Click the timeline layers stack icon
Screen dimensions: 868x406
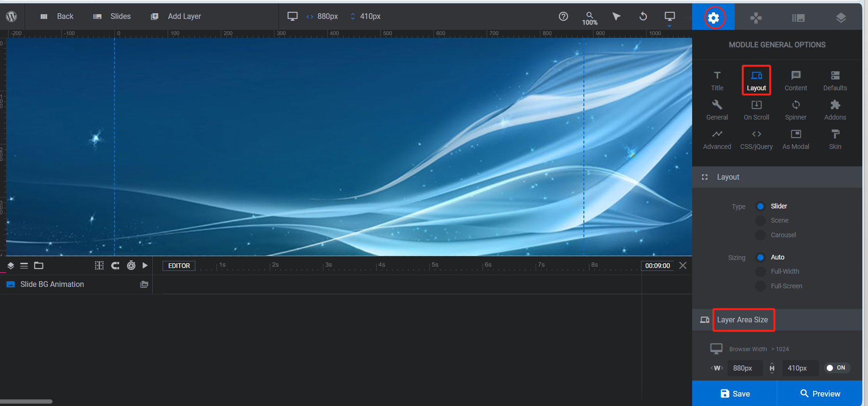[x=10, y=266]
